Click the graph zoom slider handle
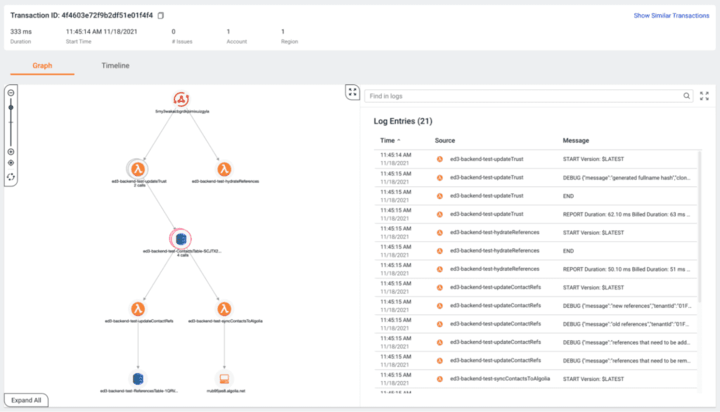The width and height of the screenshot is (720, 412). (11, 107)
